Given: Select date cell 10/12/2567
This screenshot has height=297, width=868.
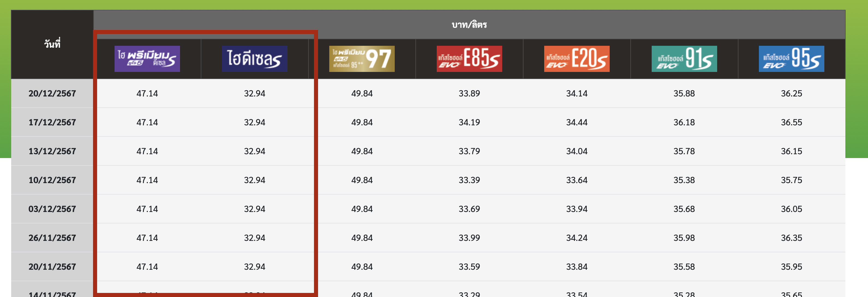Looking at the screenshot, I should [x=52, y=180].
